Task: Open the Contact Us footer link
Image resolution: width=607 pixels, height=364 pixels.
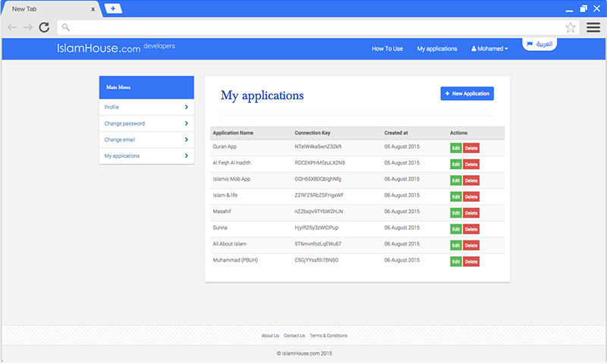Action: point(294,336)
